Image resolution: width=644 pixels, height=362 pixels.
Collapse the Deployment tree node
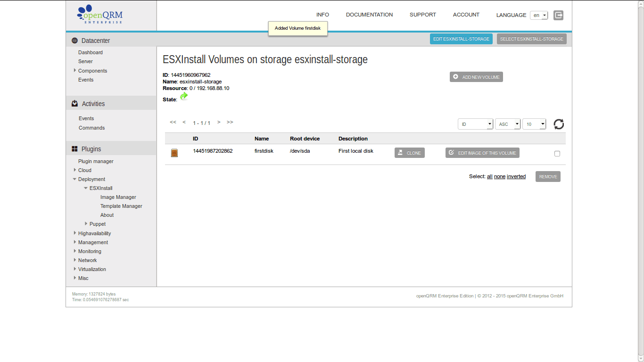(74, 179)
